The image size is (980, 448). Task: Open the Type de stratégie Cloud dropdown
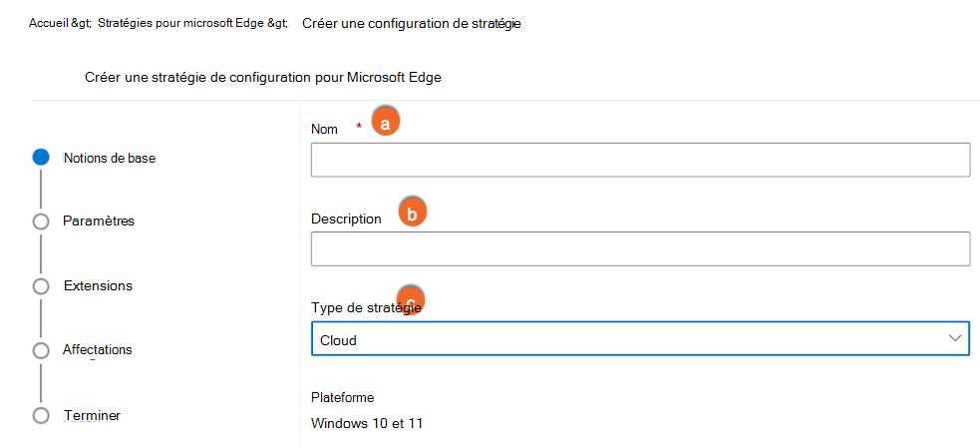(x=628, y=340)
